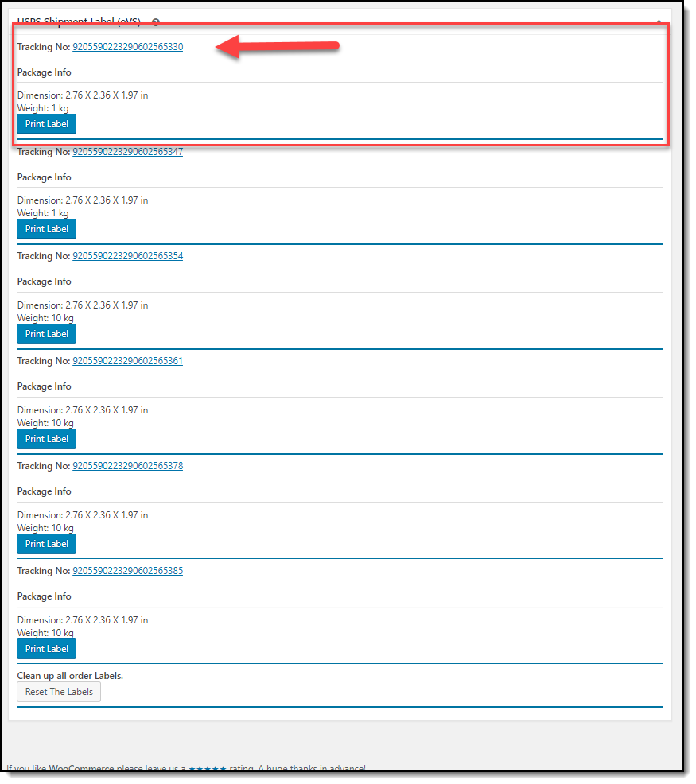Open tracking number ending in 565385
This screenshot has width=696, height=784.
[x=127, y=571]
